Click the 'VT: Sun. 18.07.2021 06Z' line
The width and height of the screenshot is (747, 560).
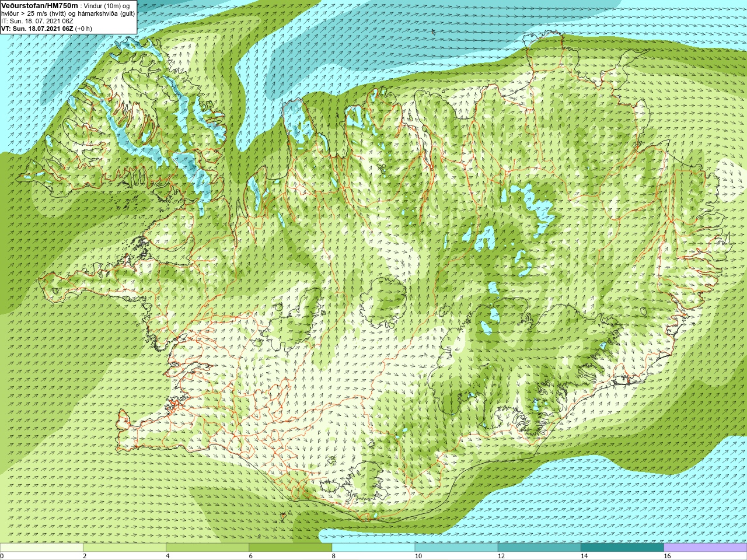(x=47, y=29)
